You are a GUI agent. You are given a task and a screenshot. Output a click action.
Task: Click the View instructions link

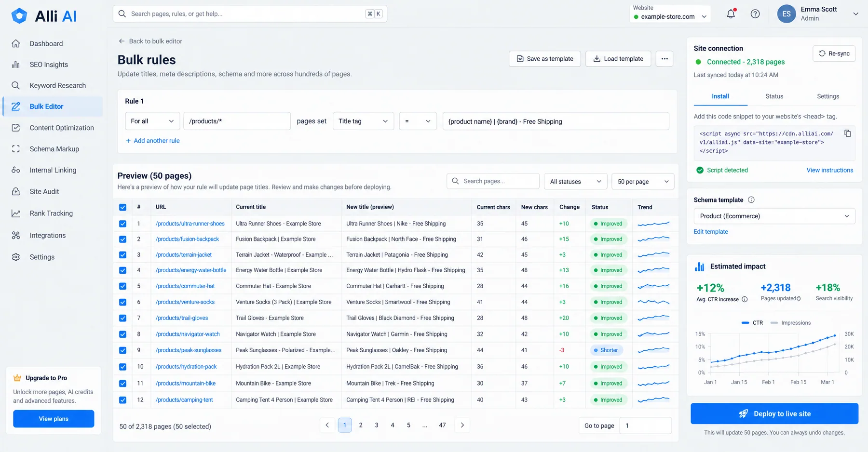(x=830, y=170)
